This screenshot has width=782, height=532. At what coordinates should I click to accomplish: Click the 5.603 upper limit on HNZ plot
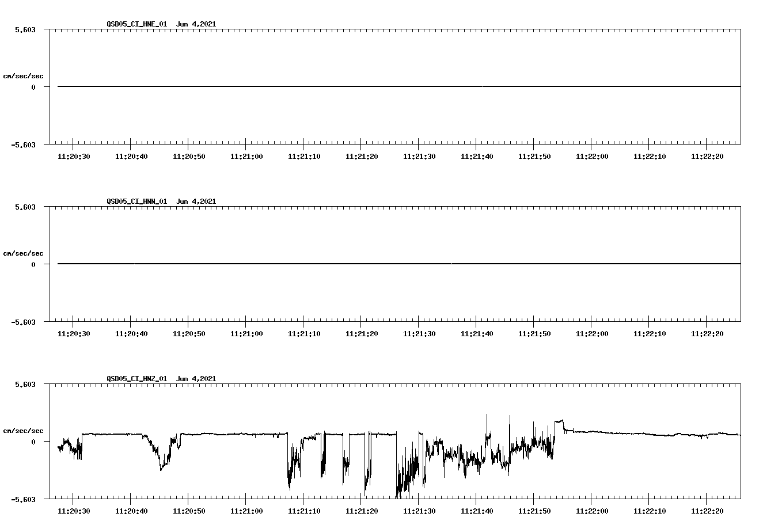(25, 384)
